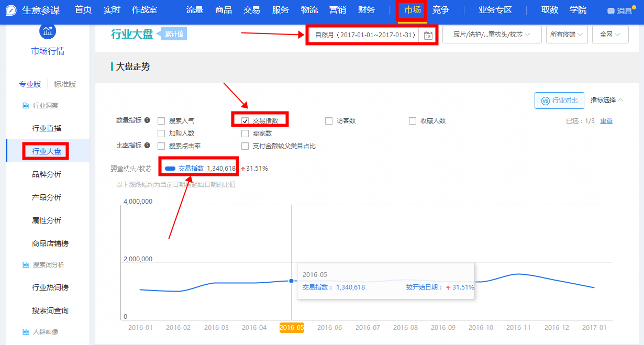This screenshot has width=644, height=345.
Task: Click the 2016-11 axis label
Action: point(518,328)
